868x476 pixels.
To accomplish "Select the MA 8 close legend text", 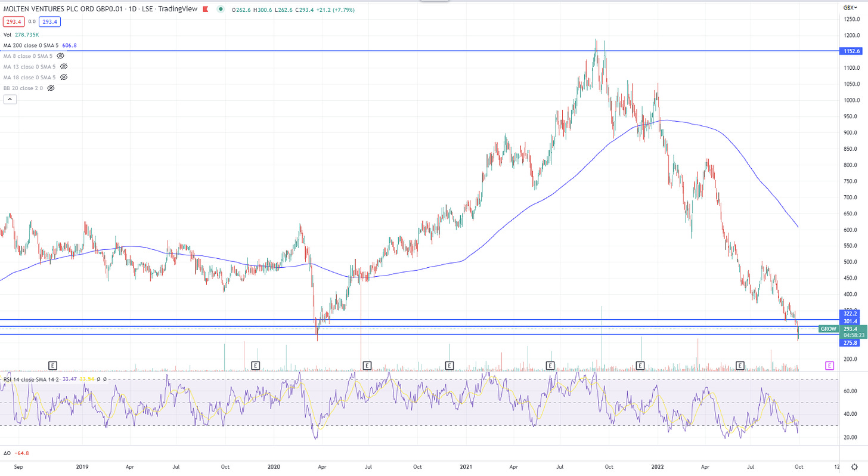I will pyautogui.click(x=28, y=55).
